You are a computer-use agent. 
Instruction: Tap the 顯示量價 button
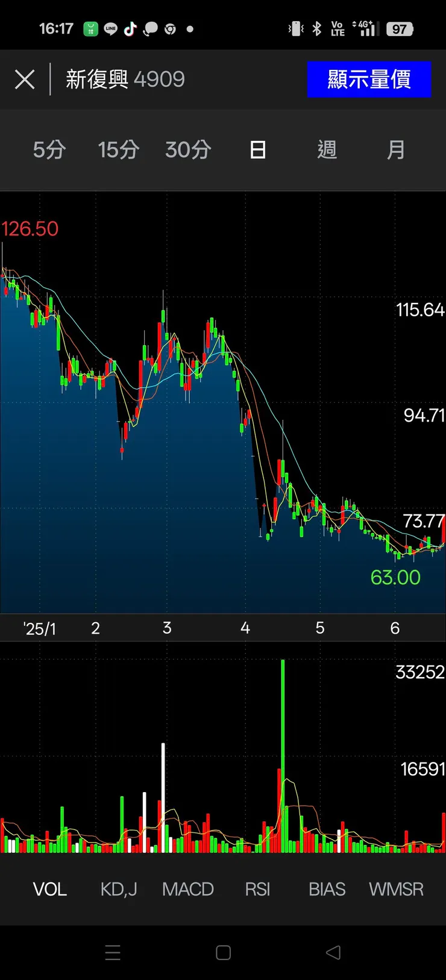(369, 79)
